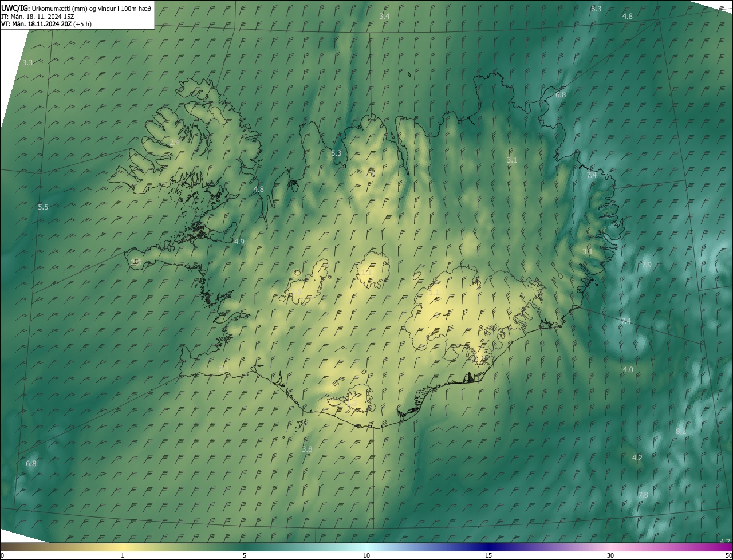Click the 5.3 value label on the map
This screenshot has width=733, height=560.
pyautogui.click(x=336, y=153)
